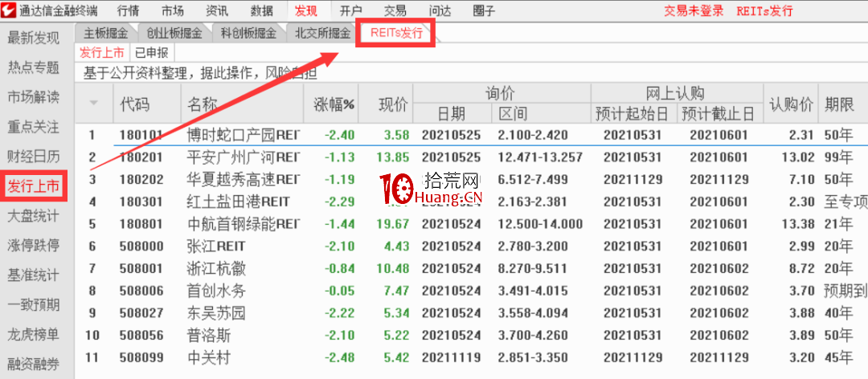868x379 pixels.
Task: Click the 99年 term cell
Action: 837,157
